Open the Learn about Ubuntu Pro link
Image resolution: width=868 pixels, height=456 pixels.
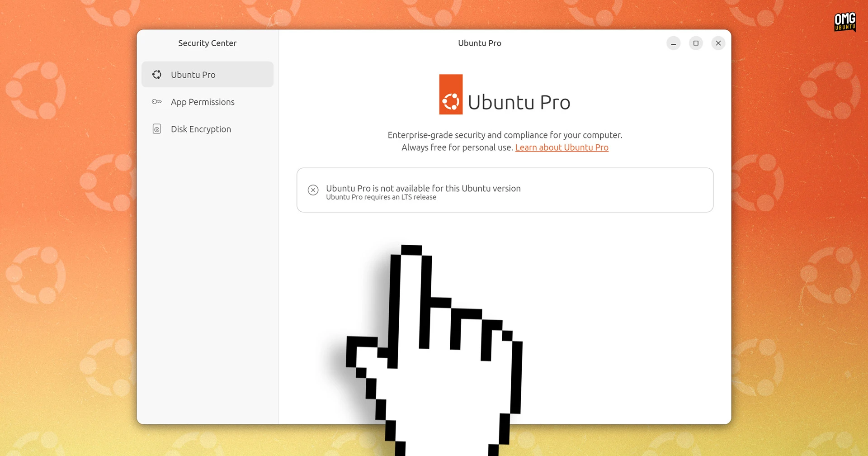click(562, 147)
